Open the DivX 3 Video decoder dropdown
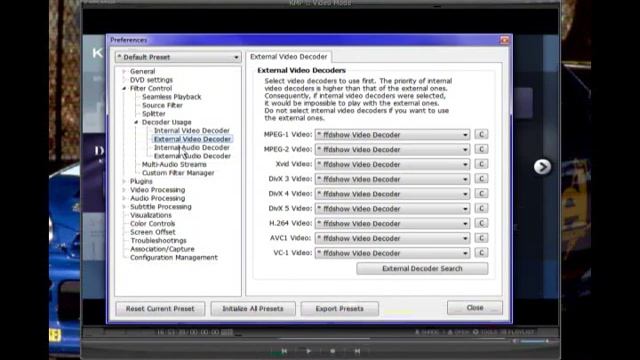 coord(392,179)
